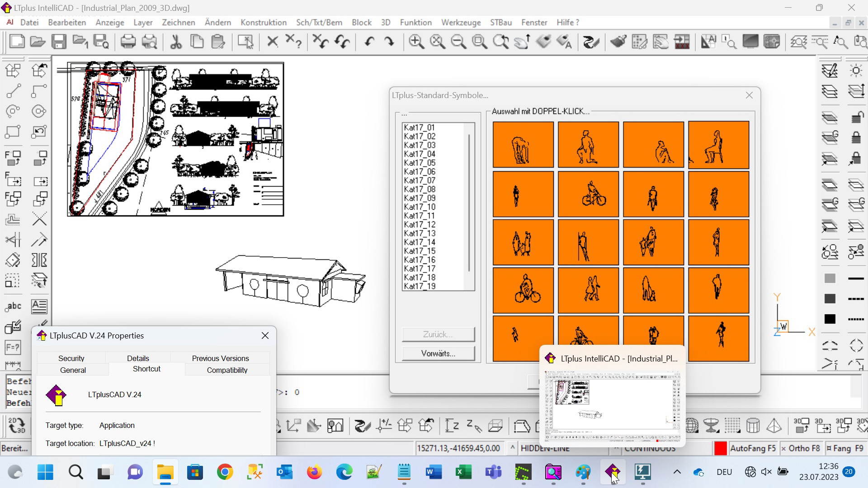Click the open padlock layer icon
868x488 pixels.
857,117
